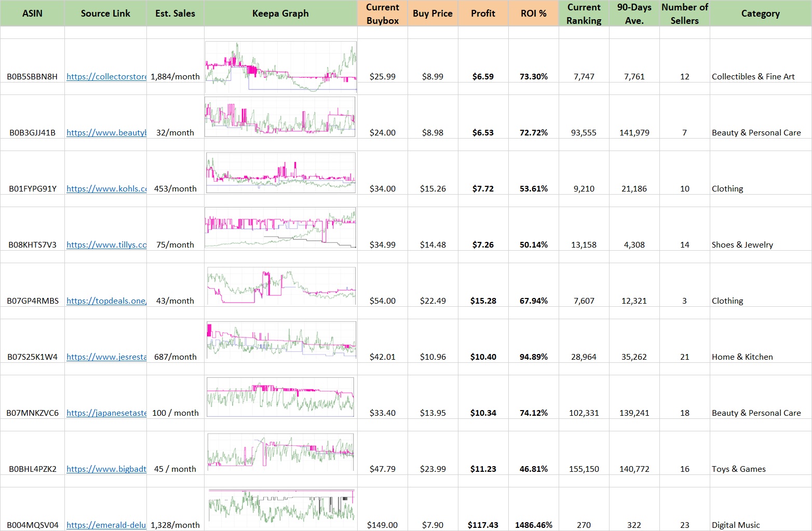Open Keepa graph for B004MQSV04
The image size is (812, 531).
coord(280,506)
